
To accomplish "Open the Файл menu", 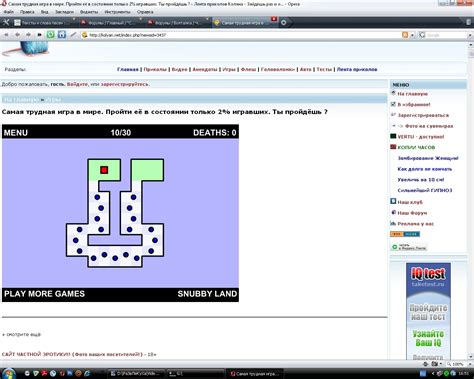I will (x=9, y=12).
